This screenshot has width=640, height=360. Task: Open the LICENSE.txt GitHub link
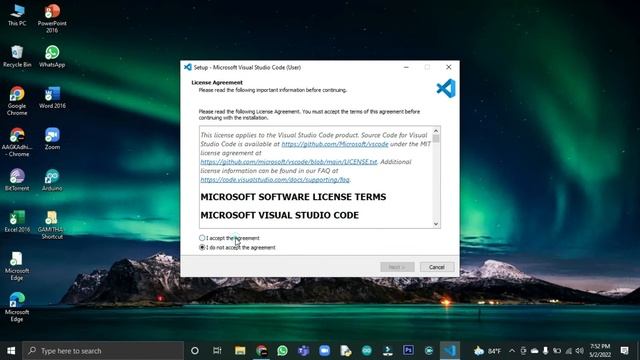[289, 162]
